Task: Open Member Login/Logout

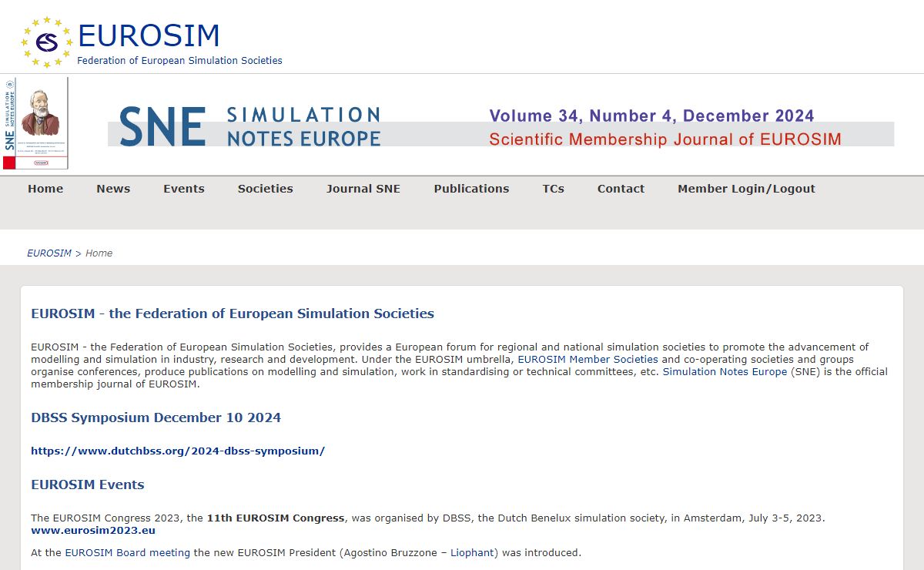Action: [746, 189]
